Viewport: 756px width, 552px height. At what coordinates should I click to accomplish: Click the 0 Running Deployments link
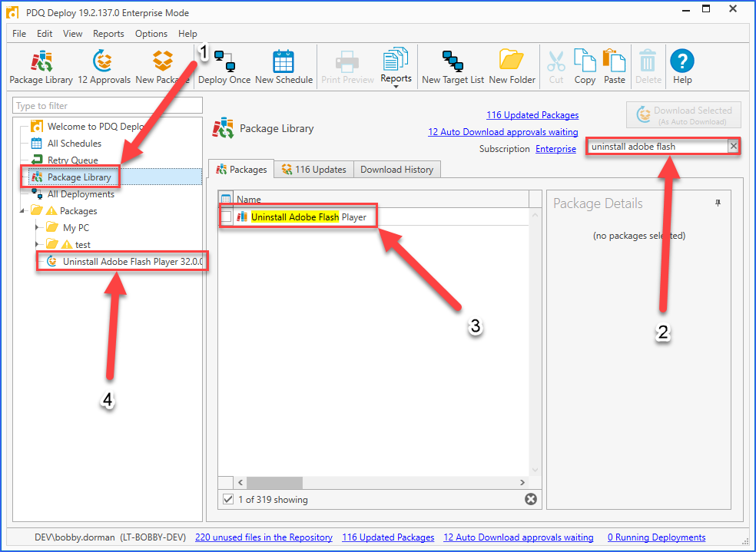point(656,537)
